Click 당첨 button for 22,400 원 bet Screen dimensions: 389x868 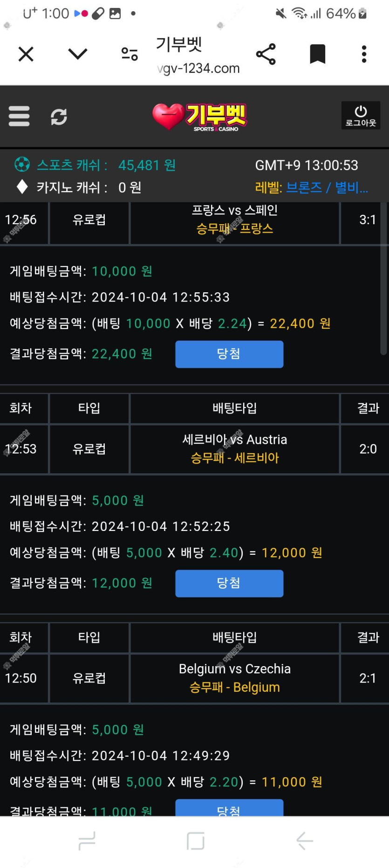click(229, 354)
